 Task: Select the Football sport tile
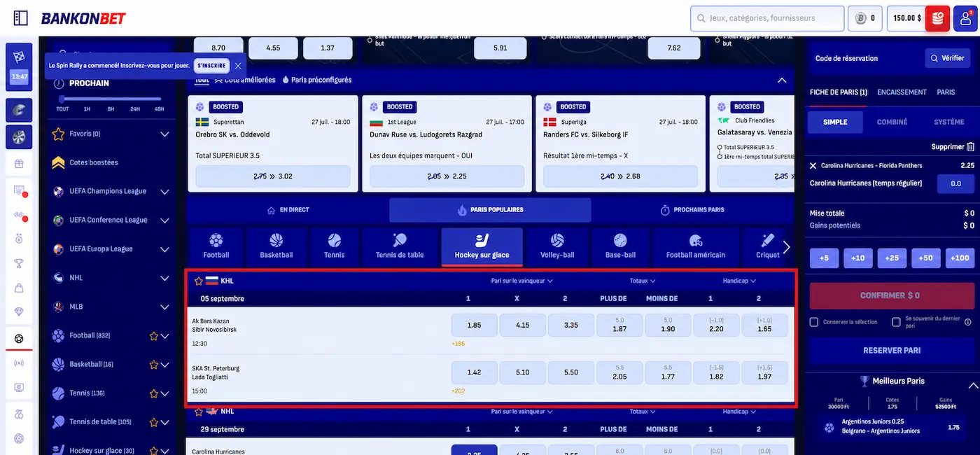click(x=216, y=247)
